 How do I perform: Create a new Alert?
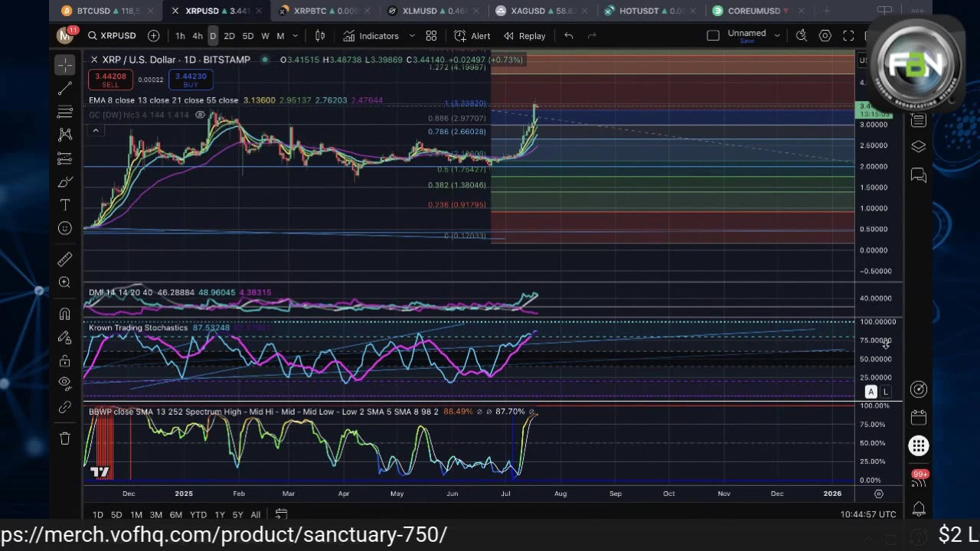tap(472, 36)
